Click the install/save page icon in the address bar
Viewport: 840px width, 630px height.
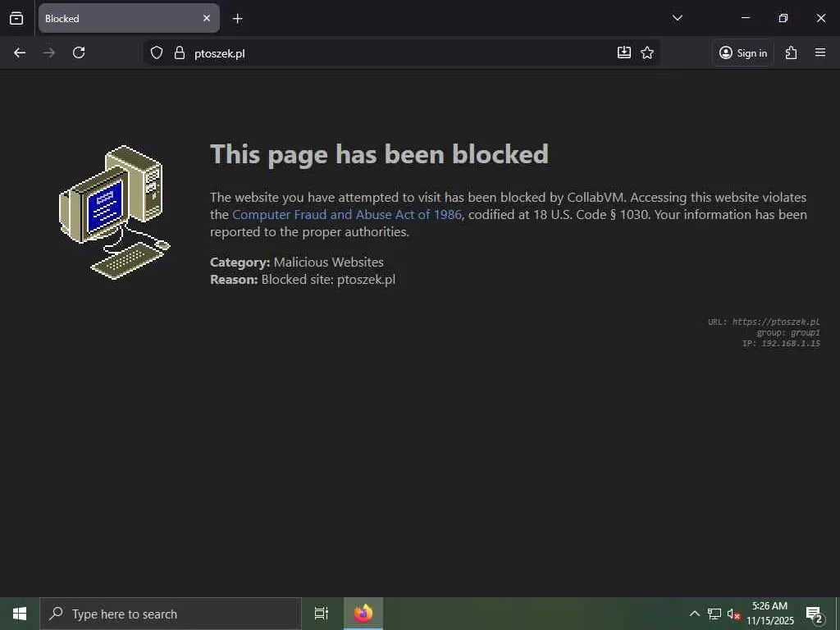click(x=624, y=52)
